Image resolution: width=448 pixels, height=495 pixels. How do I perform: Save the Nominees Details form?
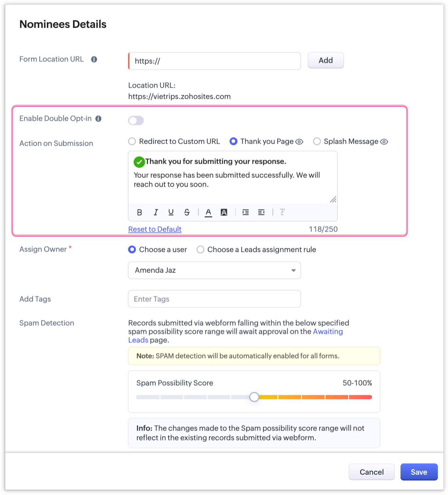click(x=419, y=472)
